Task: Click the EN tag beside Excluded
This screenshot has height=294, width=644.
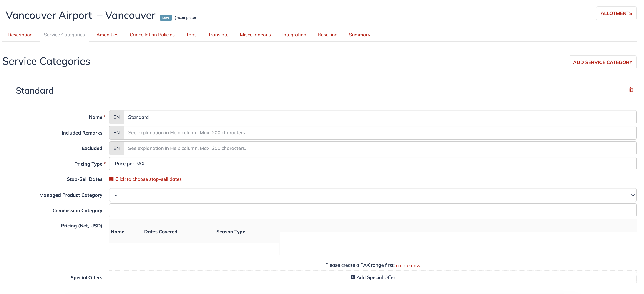Action: coord(116,148)
